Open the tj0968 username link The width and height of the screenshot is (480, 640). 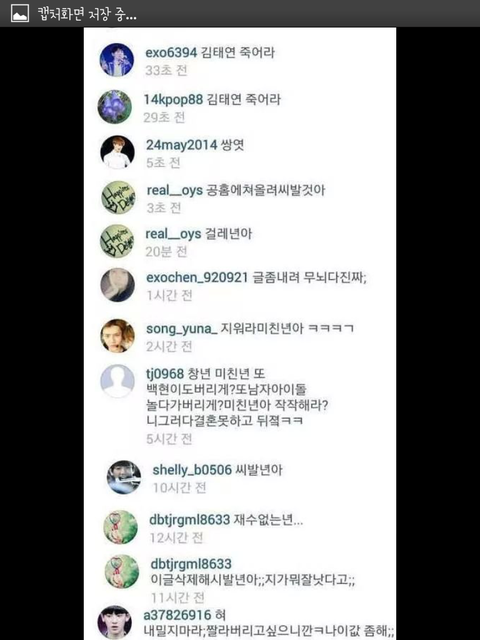(165, 373)
